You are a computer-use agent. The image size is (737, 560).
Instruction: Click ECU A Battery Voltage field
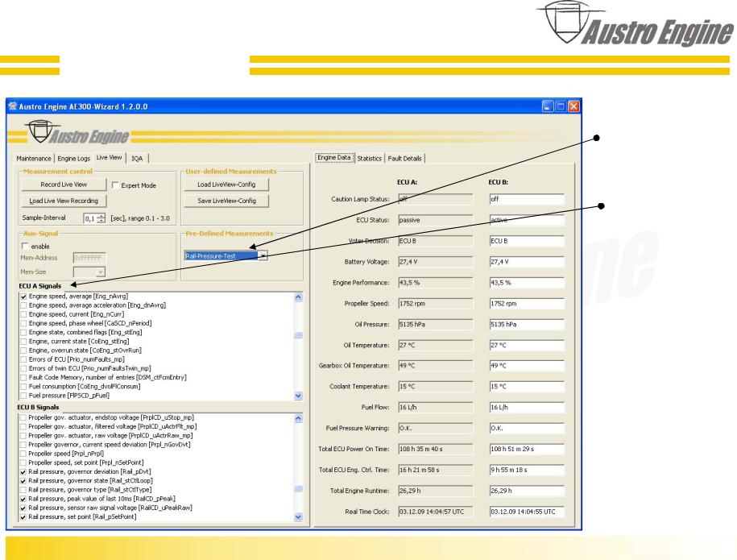pyautogui.click(x=435, y=261)
